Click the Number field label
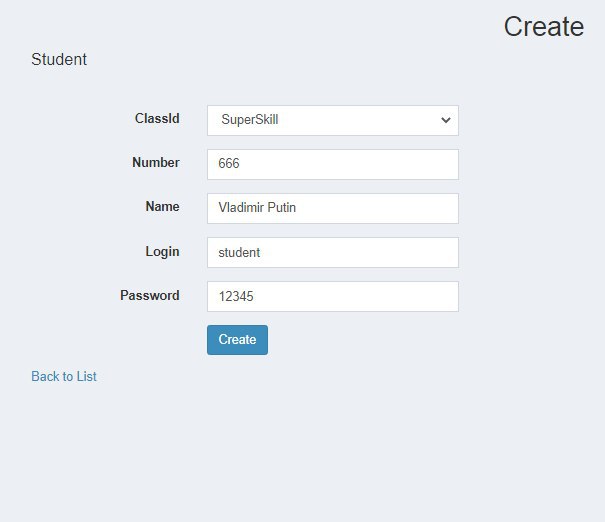The height and width of the screenshot is (522, 605). pyautogui.click(x=156, y=162)
